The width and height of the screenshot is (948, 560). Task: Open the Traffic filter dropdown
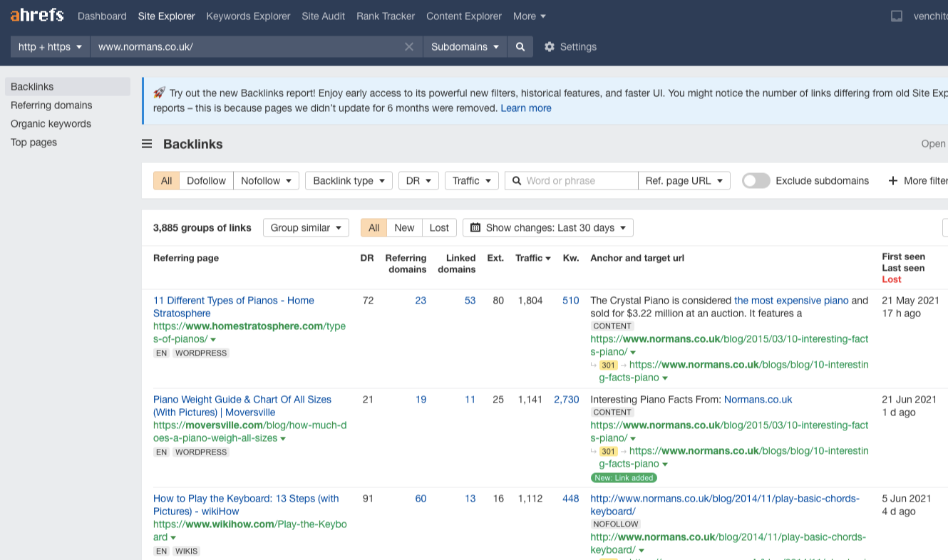tap(471, 181)
